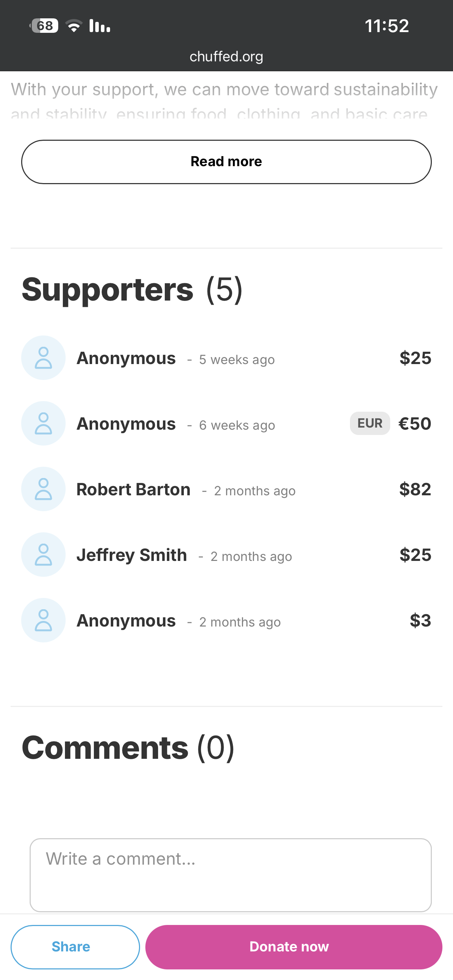Select Robert Barton supporter name
This screenshot has height=980, width=453.
click(x=133, y=489)
